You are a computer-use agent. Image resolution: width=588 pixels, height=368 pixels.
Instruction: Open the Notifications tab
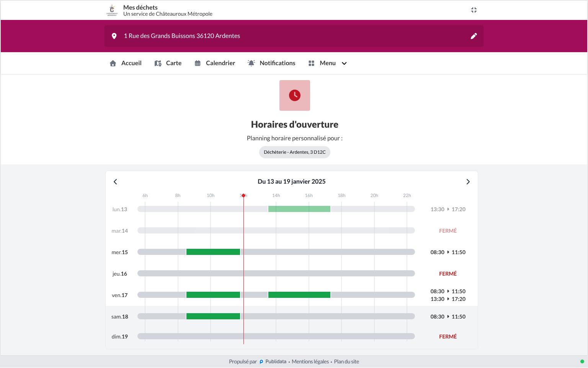pyautogui.click(x=271, y=63)
